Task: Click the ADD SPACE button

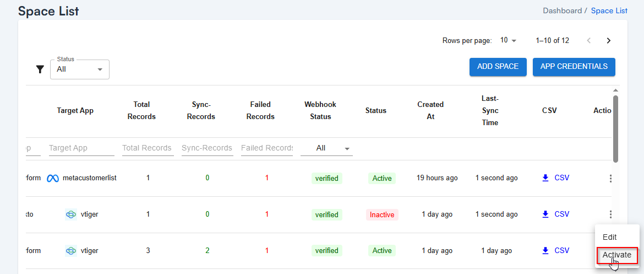Action: pos(498,67)
